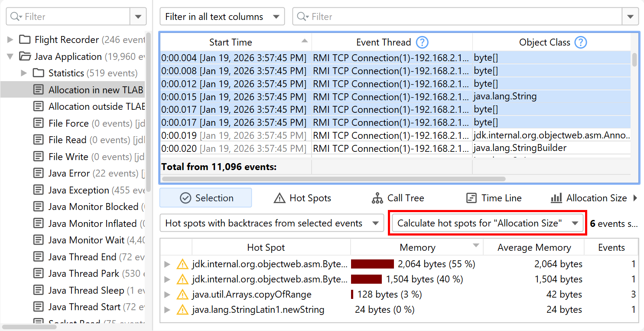Open 'Calculate hot spots for Allocation Size' dropdown

click(488, 223)
